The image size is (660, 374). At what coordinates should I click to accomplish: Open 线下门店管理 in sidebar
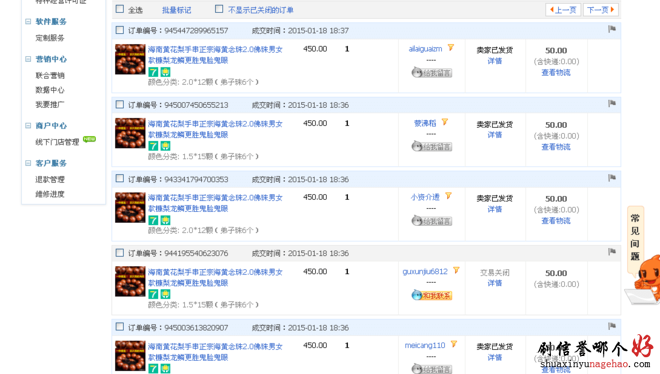pyautogui.click(x=57, y=142)
